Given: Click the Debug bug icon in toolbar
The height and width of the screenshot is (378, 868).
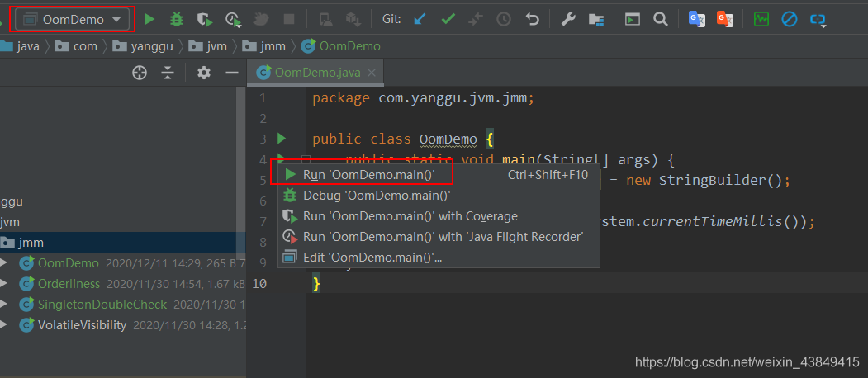Looking at the screenshot, I should pyautogui.click(x=177, y=19).
